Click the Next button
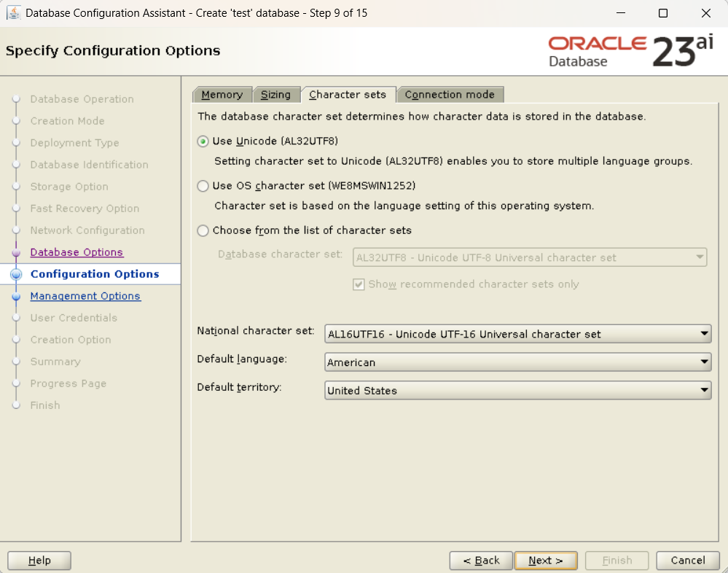 point(546,561)
